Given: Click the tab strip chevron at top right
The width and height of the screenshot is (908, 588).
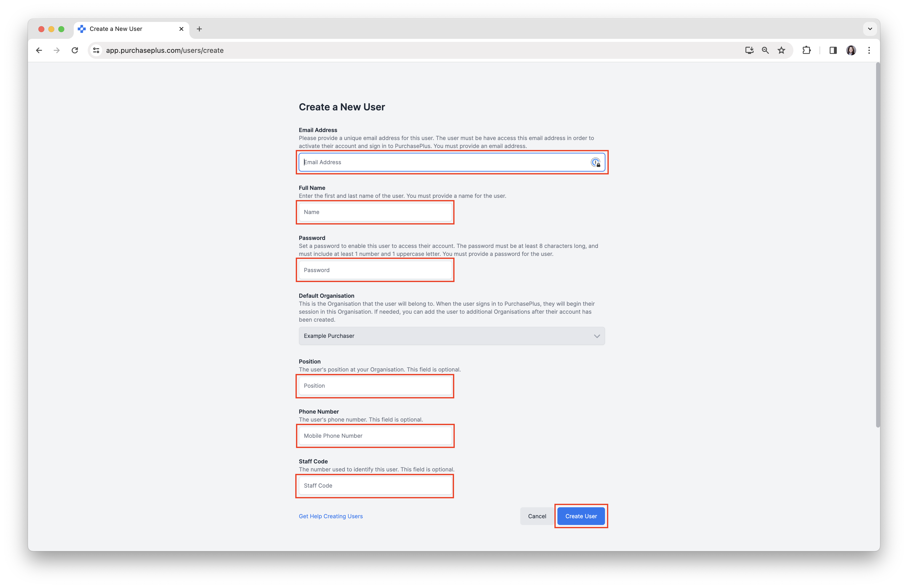Looking at the screenshot, I should tap(870, 29).
